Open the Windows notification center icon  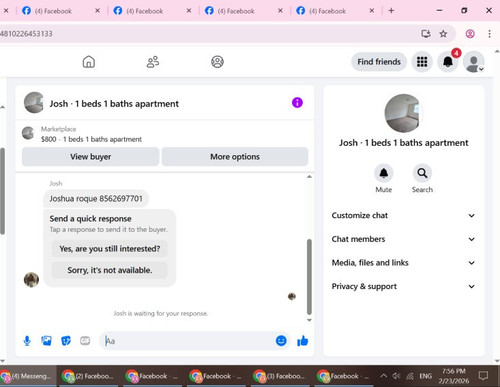tap(483, 376)
